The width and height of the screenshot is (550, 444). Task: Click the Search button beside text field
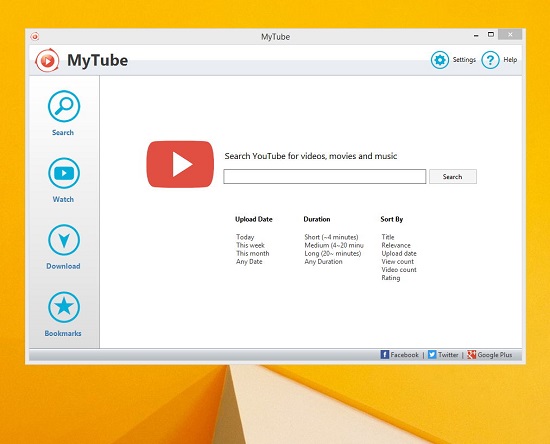point(453,176)
